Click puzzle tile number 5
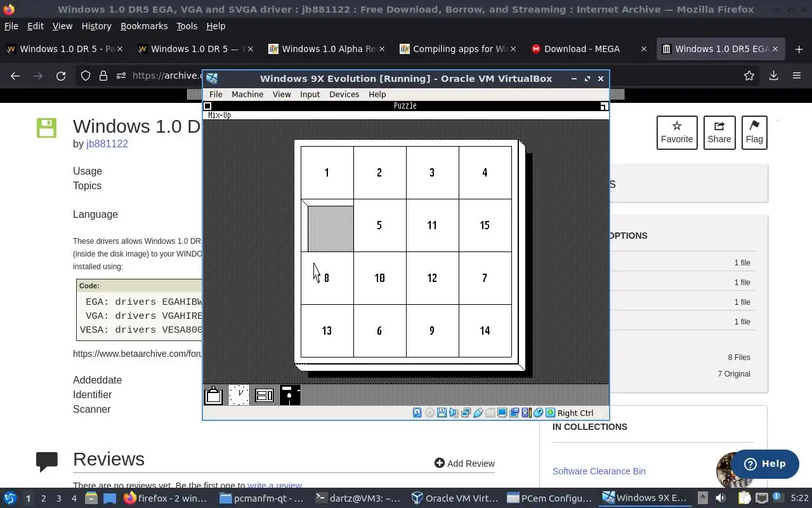 pyautogui.click(x=379, y=225)
